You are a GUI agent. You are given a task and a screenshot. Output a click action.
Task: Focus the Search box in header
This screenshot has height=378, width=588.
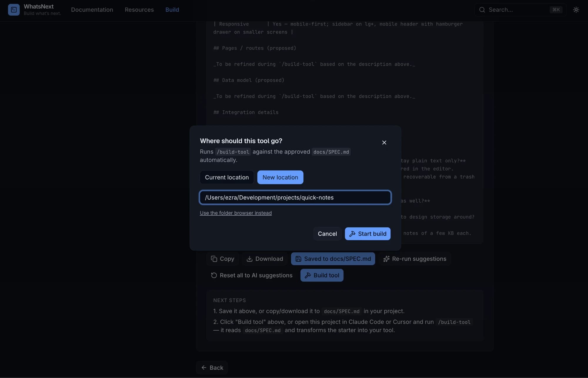pyautogui.click(x=520, y=10)
